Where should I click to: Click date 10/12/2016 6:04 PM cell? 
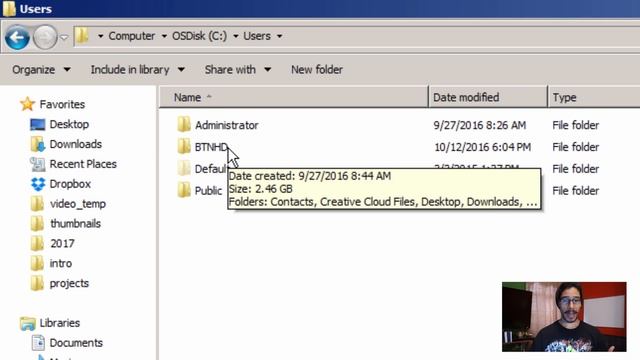(x=482, y=147)
